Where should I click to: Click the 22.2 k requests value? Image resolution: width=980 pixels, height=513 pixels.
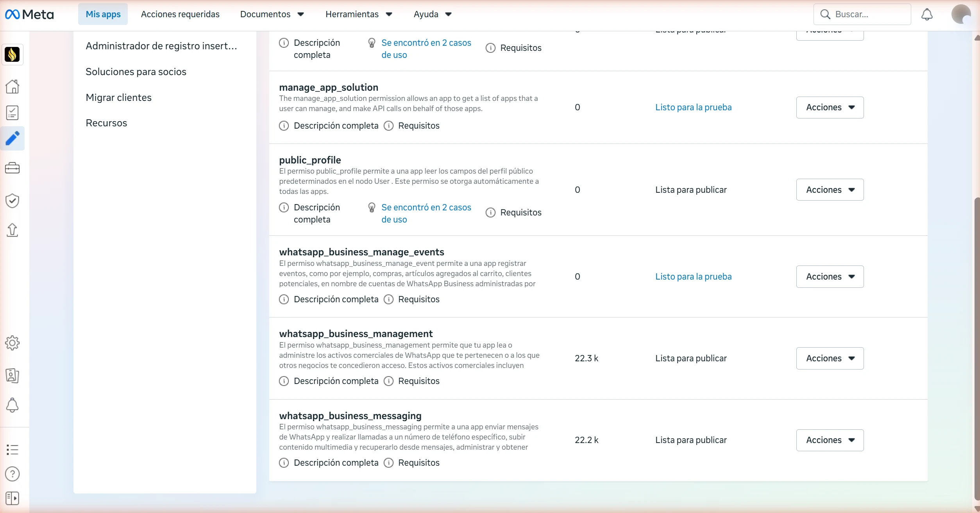[x=587, y=440]
